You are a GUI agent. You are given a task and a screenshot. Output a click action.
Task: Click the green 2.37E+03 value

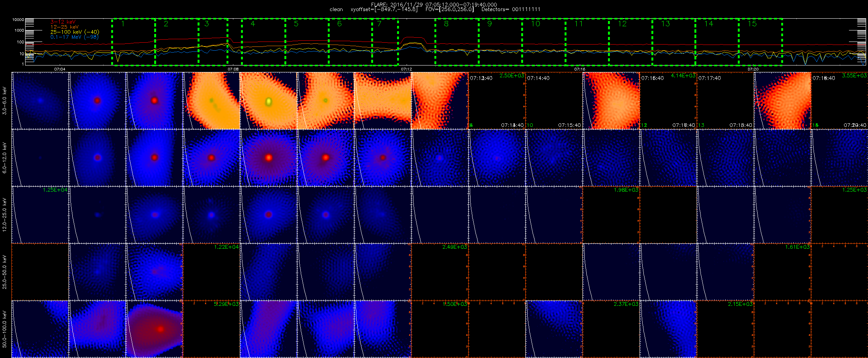(626, 304)
